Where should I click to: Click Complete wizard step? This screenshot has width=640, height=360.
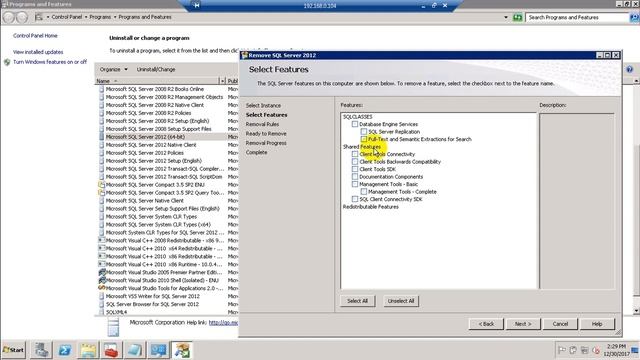point(256,152)
